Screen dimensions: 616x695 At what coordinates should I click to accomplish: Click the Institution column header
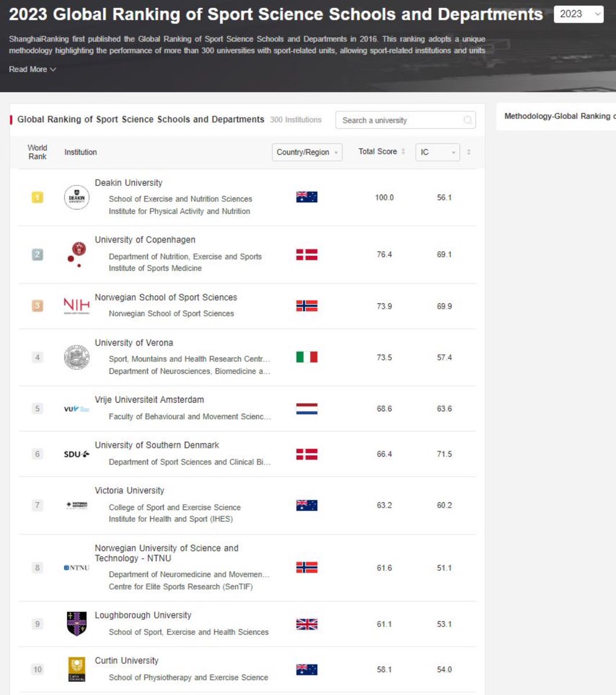coord(81,152)
